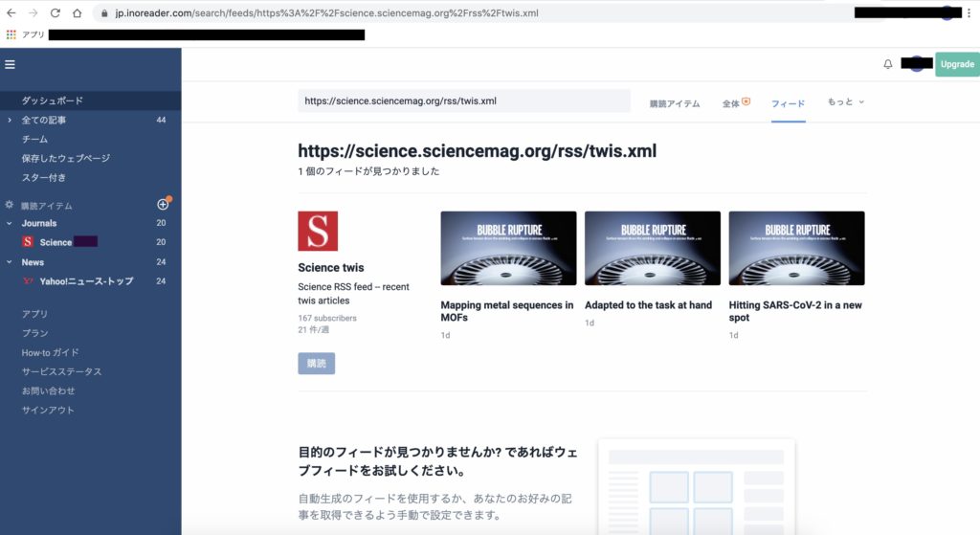Open the アプリ sidebar link
Image resolution: width=980 pixels, height=535 pixels.
click(34, 314)
